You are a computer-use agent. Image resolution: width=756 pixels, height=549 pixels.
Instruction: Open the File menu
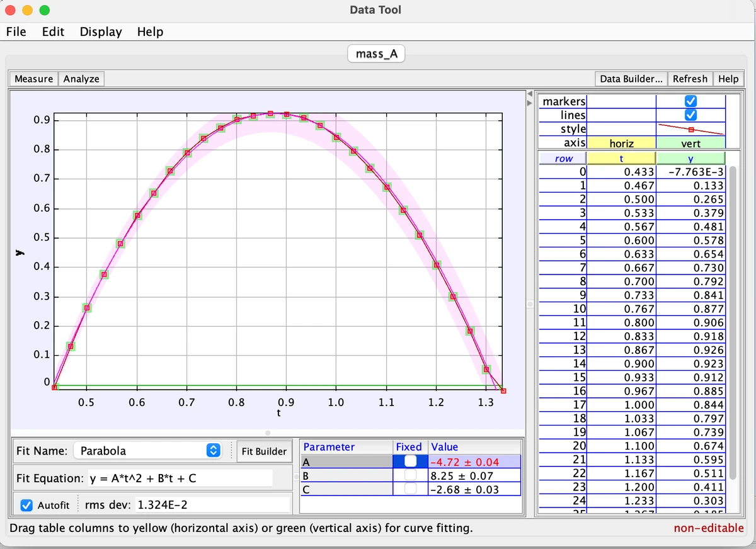tap(16, 31)
